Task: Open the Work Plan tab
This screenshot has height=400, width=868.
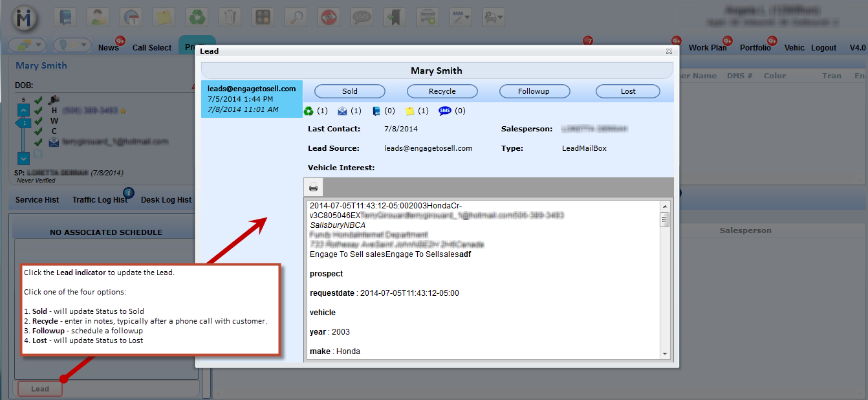Action: pos(707,48)
